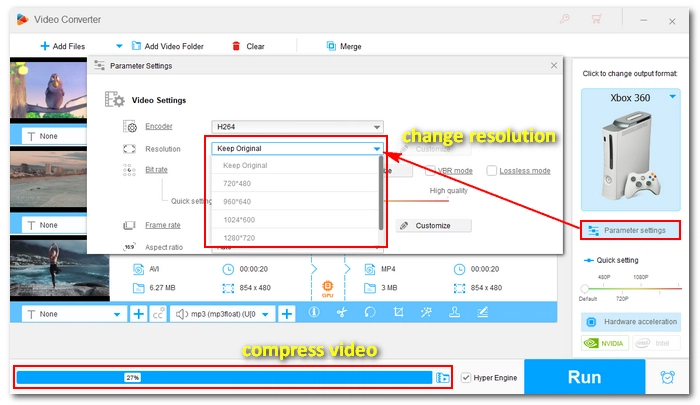Click the source 854 x 480 resolution icon
Viewport: 700px width, 405px height.
[228, 288]
